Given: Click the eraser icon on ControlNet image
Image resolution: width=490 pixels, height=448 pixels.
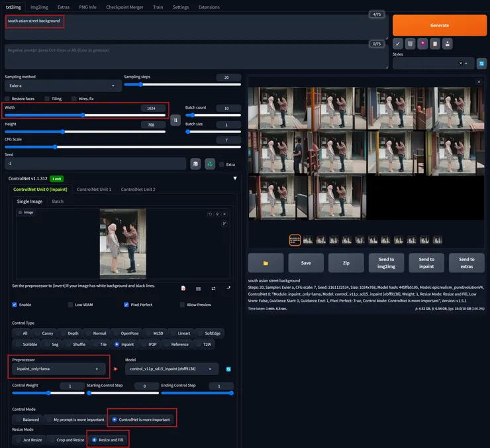Looking at the screenshot, I should (x=217, y=214).
